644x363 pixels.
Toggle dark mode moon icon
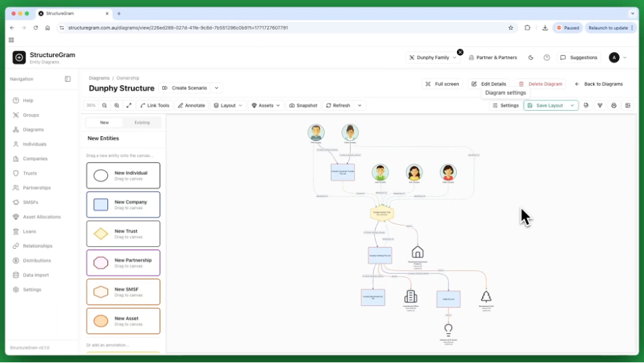pyautogui.click(x=530, y=58)
